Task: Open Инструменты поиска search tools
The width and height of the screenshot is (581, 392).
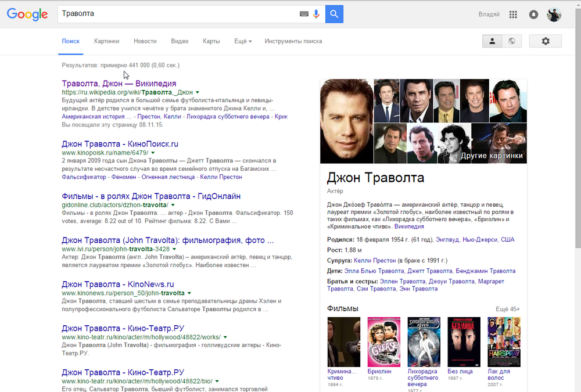Action: coord(293,41)
